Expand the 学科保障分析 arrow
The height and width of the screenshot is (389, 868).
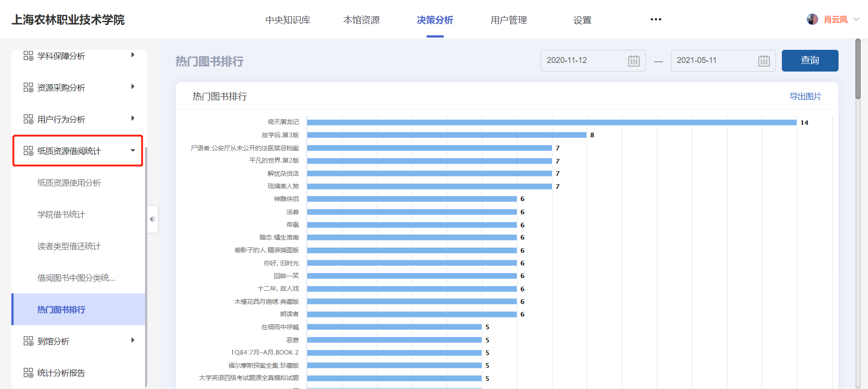tap(133, 55)
